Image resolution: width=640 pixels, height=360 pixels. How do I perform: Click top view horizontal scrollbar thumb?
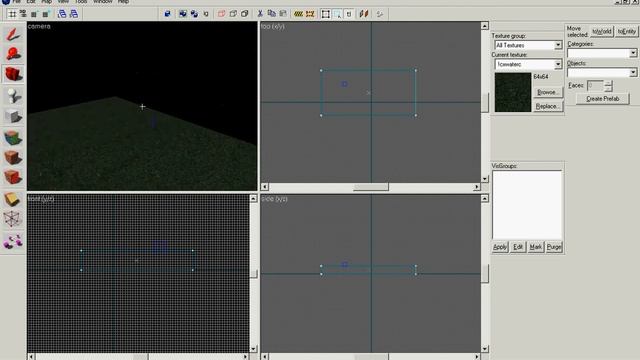pyautogui.click(x=371, y=187)
